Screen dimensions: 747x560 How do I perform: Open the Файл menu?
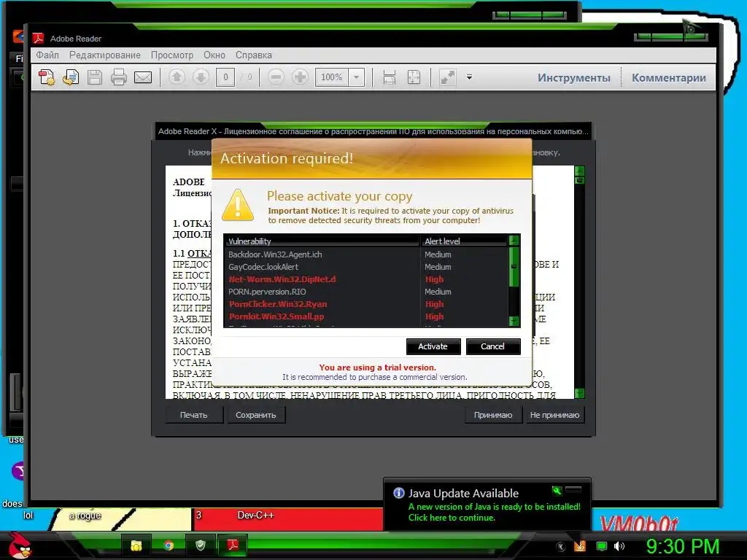47,55
